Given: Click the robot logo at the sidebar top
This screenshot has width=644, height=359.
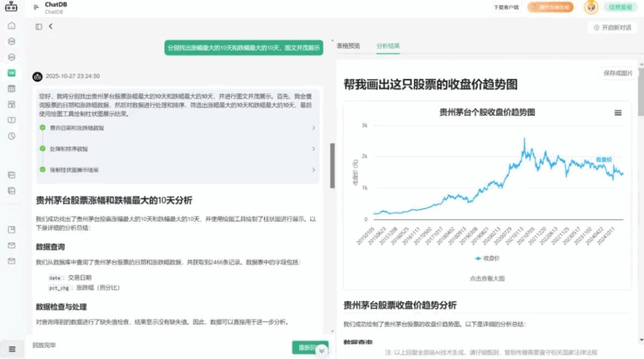Looking at the screenshot, I should pyautogui.click(x=11, y=6).
